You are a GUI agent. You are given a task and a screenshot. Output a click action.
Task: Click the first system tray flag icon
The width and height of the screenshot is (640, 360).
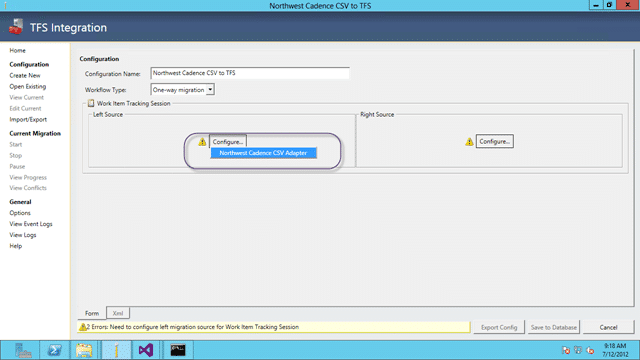[x=566, y=350]
